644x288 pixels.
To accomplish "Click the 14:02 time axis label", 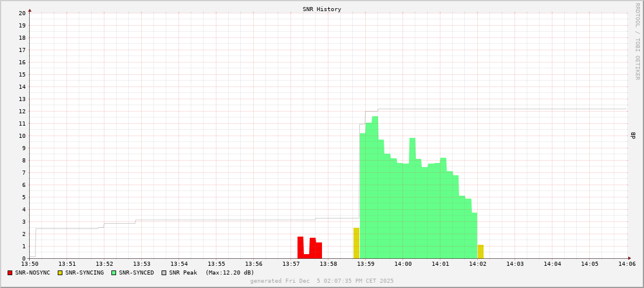I will coord(478,264).
